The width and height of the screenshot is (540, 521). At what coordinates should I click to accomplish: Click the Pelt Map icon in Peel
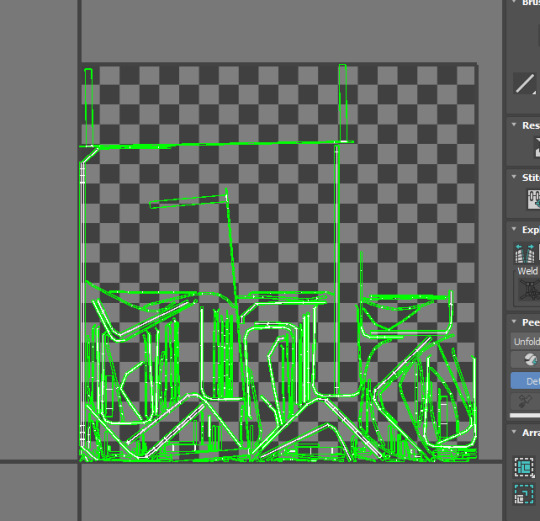tap(526, 401)
